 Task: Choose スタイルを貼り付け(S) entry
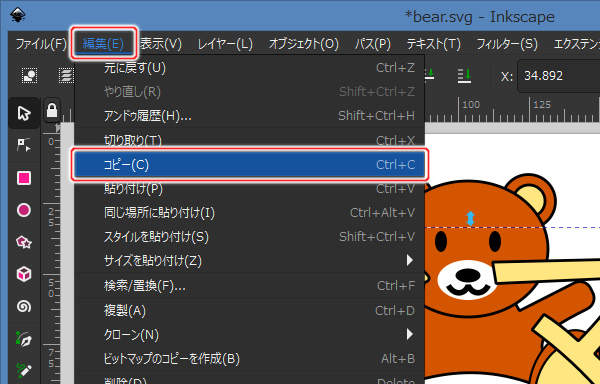click(x=249, y=237)
